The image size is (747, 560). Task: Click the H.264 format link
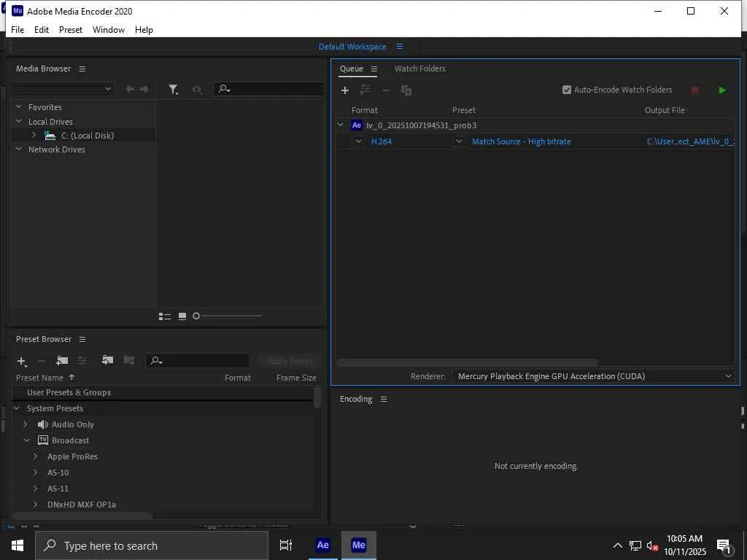pos(381,141)
